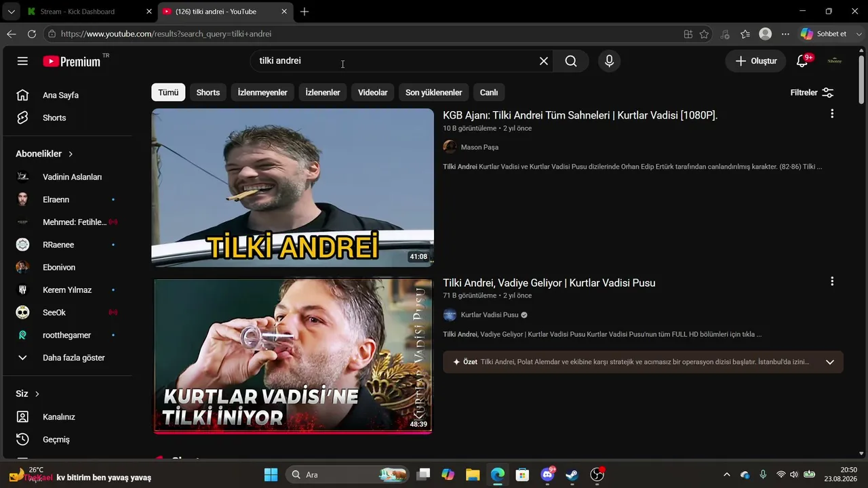Clear the search box text
Viewport: 868px width, 488px height.
tap(543, 61)
